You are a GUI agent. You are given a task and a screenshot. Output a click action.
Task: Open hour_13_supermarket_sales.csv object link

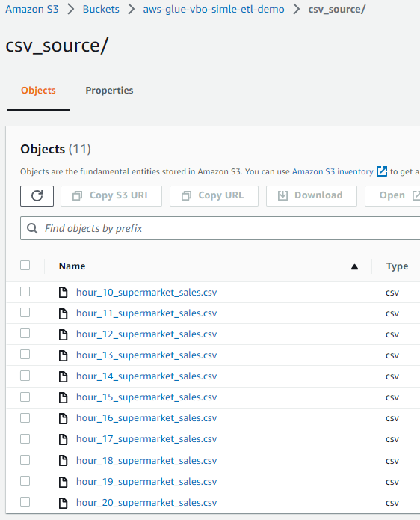[x=146, y=355]
